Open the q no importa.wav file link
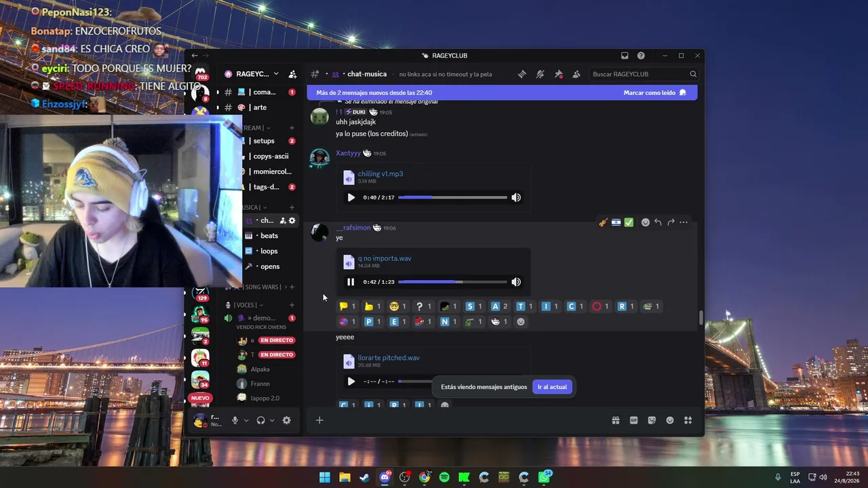The width and height of the screenshot is (868, 488). (384, 258)
